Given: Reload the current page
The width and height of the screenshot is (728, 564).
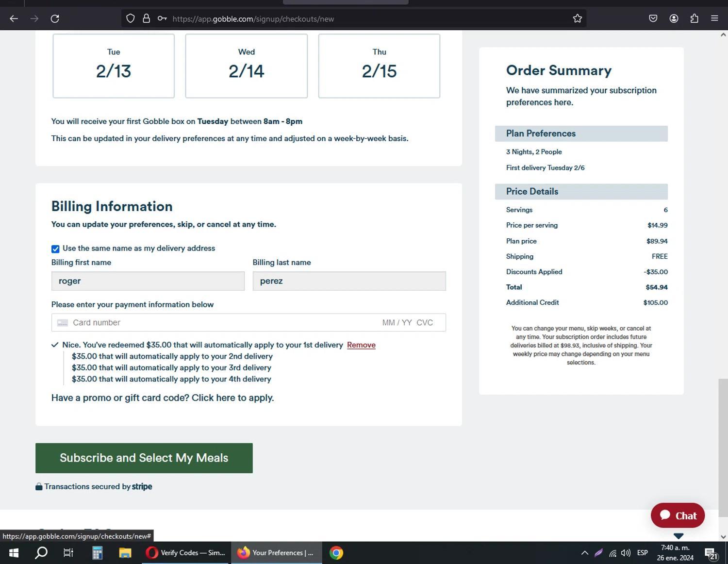Looking at the screenshot, I should pos(55,18).
